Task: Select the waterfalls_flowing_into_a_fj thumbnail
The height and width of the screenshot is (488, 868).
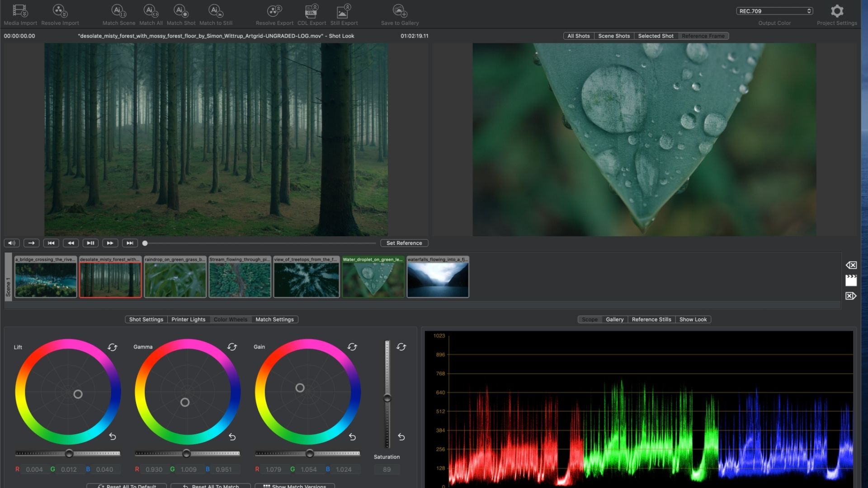Action: pyautogui.click(x=438, y=277)
